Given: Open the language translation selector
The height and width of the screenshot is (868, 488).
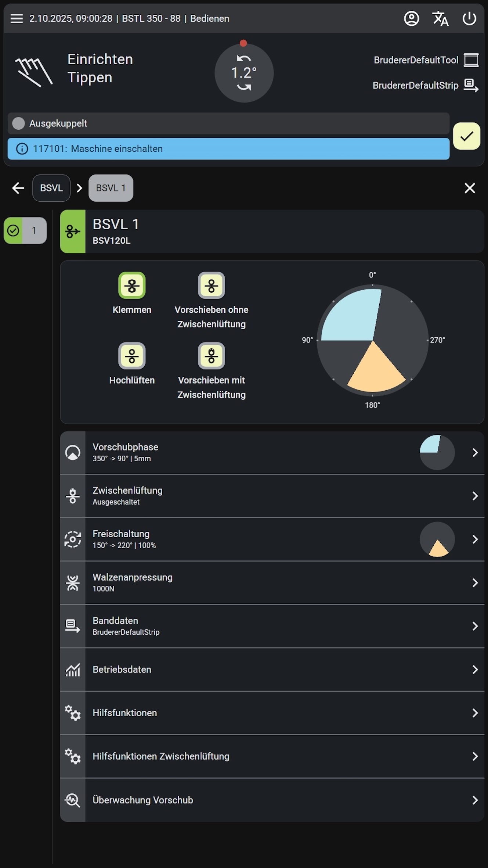Looking at the screenshot, I should coord(440,18).
